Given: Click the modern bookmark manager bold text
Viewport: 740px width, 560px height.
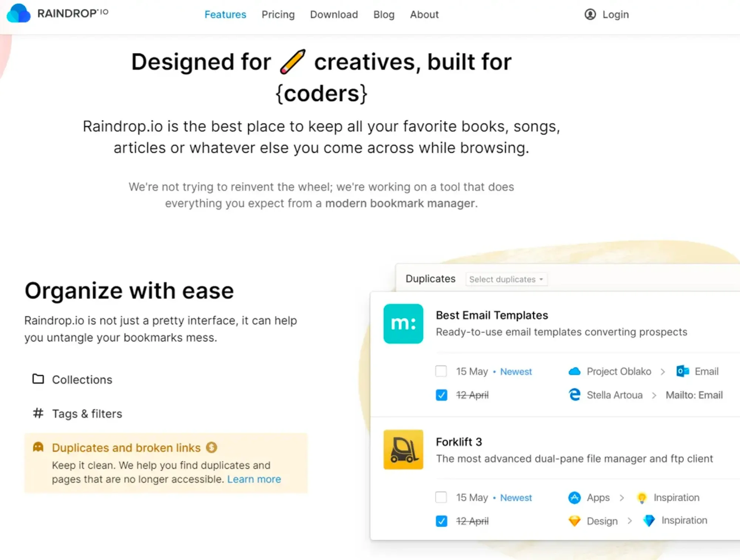Looking at the screenshot, I should (401, 203).
